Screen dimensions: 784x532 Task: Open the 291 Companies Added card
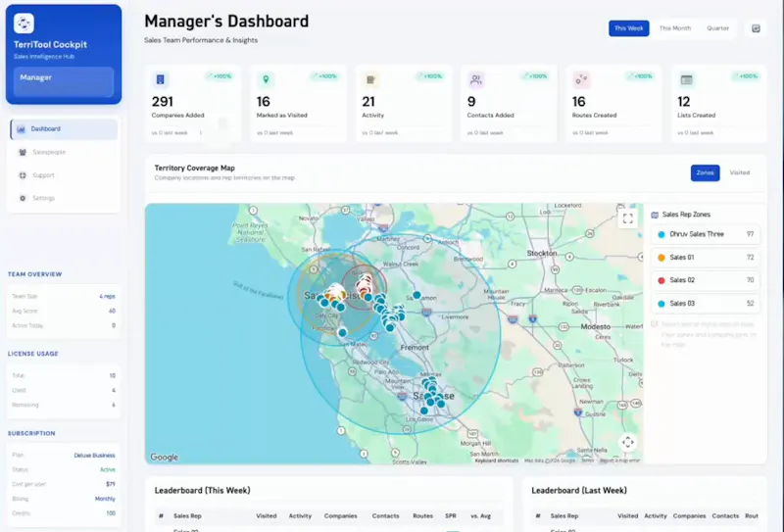pyautogui.click(x=193, y=104)
